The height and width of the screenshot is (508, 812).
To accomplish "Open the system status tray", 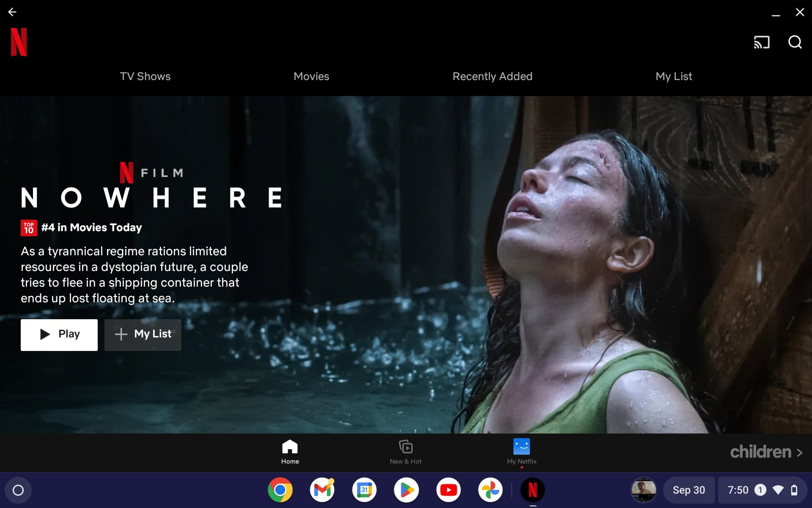I will (x=764, y=490).
